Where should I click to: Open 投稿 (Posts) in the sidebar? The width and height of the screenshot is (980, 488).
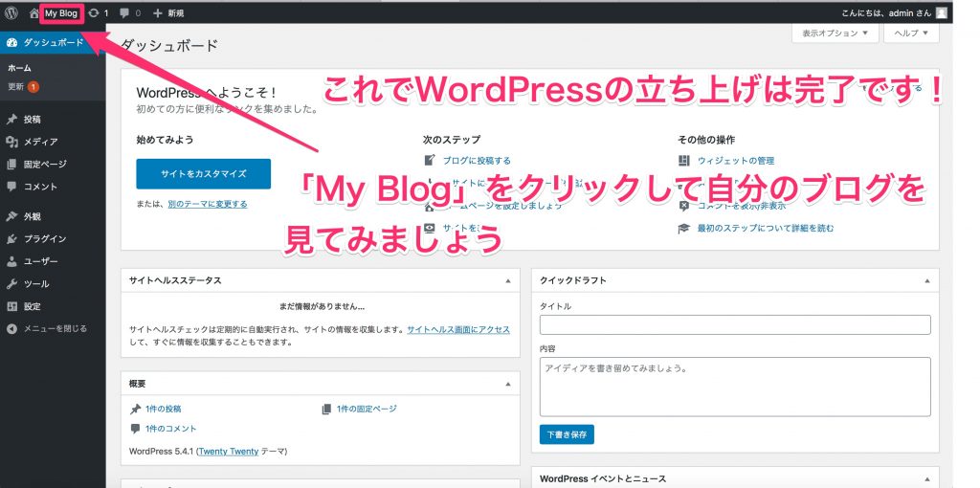(33, 120)
